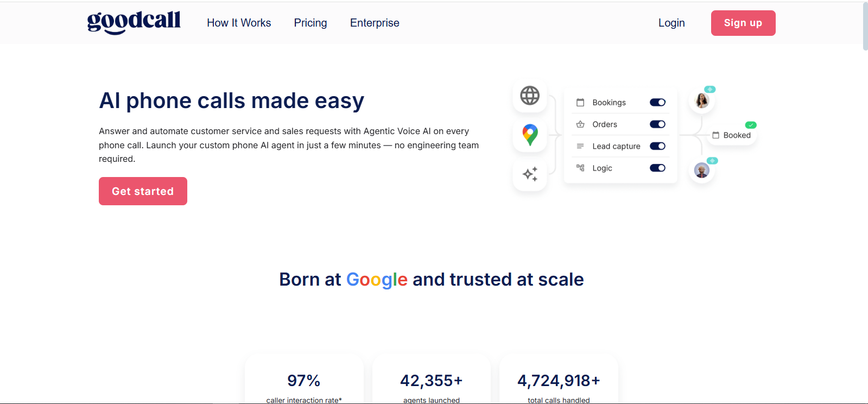Image resolution: width=868 pixels, height=404 pixels.
Task: Click the Sign up button
Action: pyautogui.click(x=743, y=23)
